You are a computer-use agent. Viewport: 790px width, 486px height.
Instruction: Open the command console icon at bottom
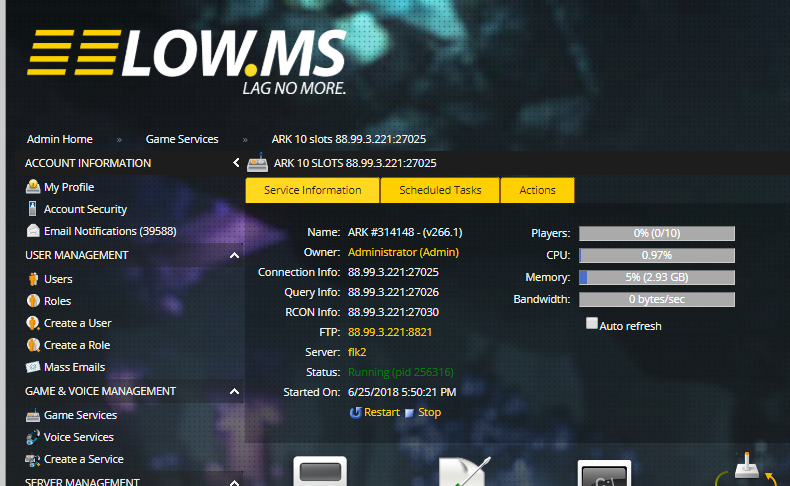[604, 473]
